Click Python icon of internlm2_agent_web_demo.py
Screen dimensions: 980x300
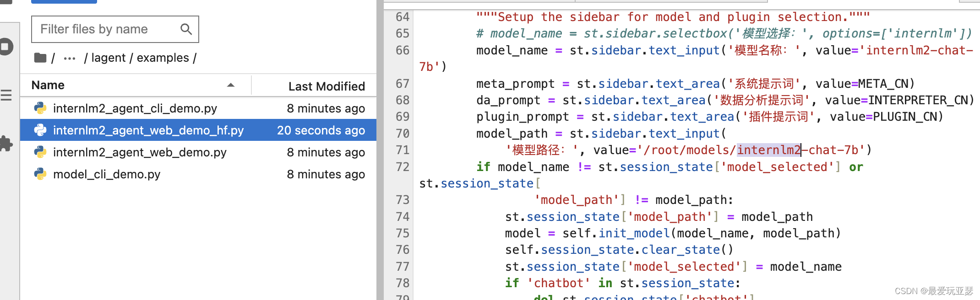click(40, 152)
